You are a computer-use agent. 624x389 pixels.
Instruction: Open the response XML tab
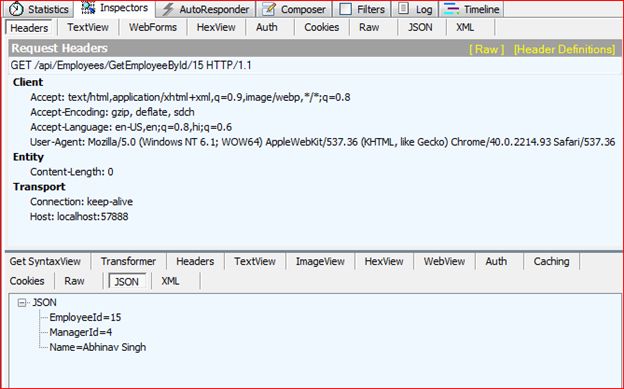(170, 281)
